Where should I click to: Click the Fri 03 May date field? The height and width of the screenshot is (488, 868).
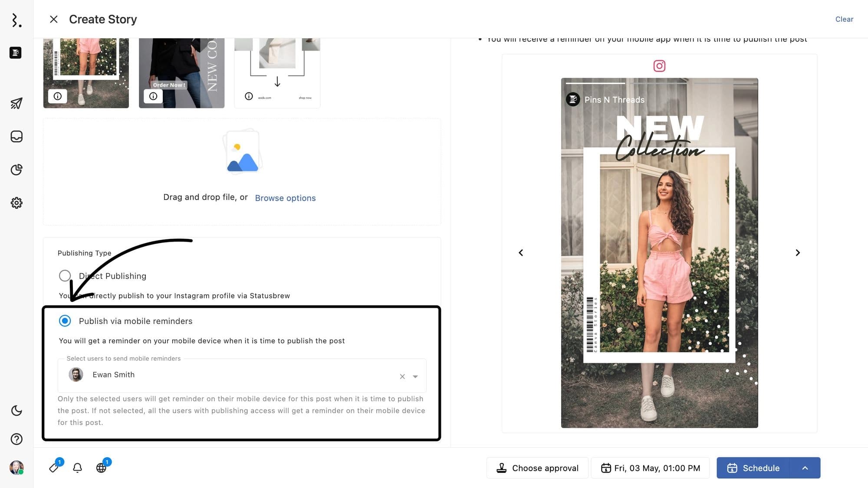650,467
